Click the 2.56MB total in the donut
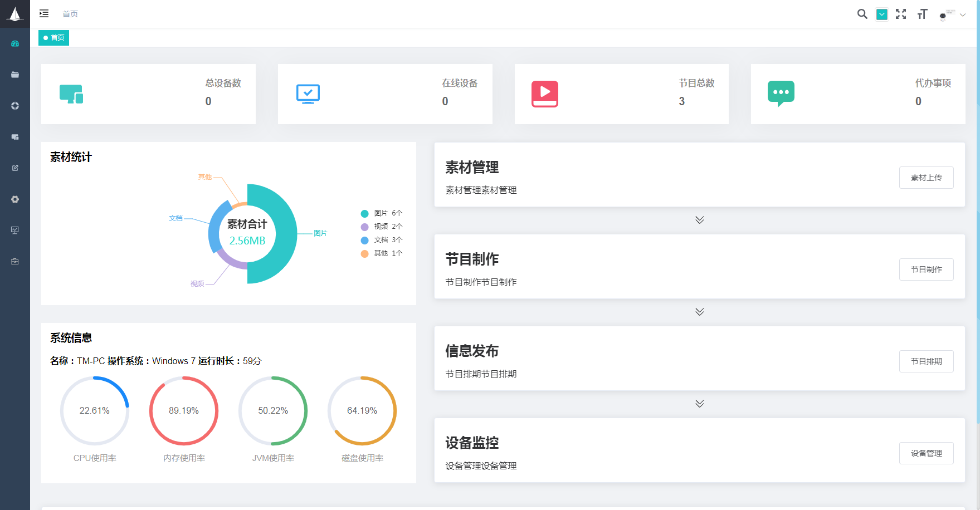Viewport: 980px width, 510px height. point(247,241)
